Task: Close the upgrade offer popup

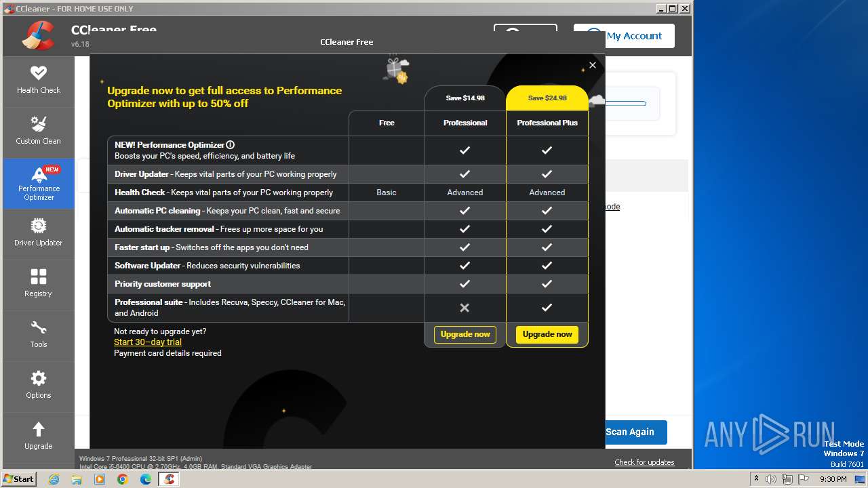Action: (x=592, y=65)
